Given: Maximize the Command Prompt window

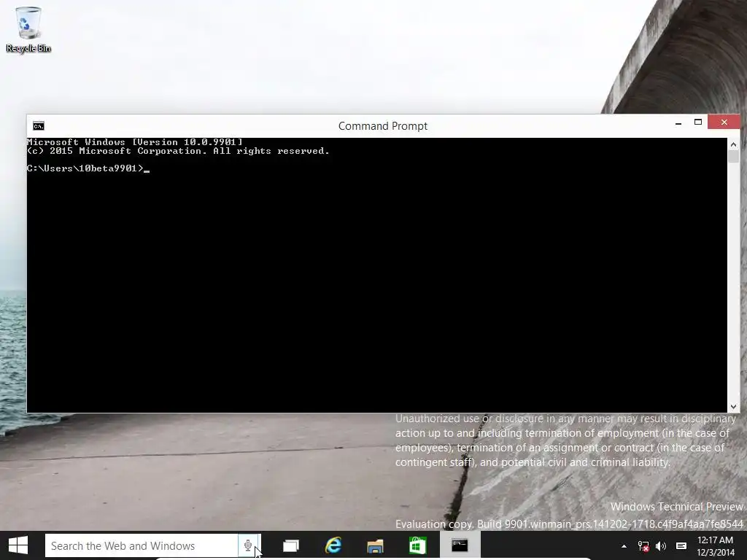Looking at the screenshot, I should coord(698,122).
